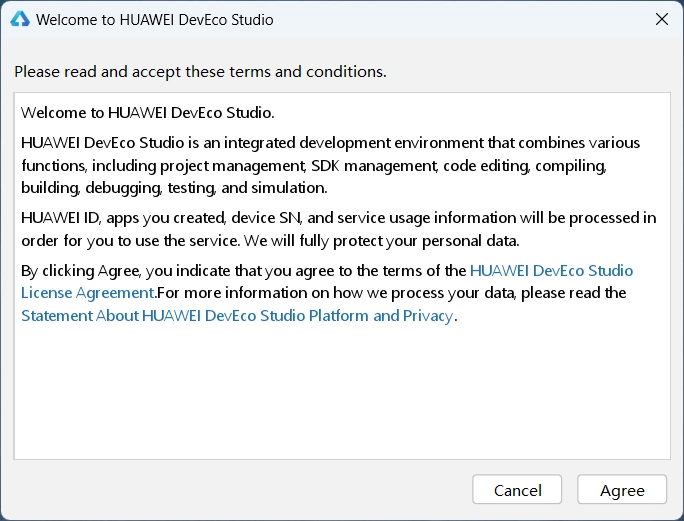Click the dialog title text in title bar
This screenshot has width=684, height=521.
pos(154,20)
